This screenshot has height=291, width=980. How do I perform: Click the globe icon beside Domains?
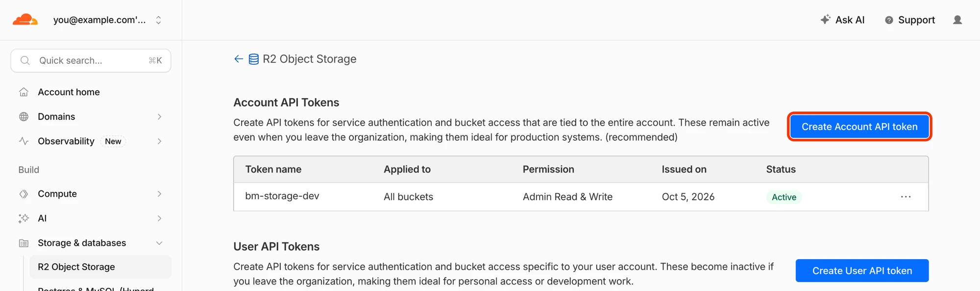(x=24, y=116)
